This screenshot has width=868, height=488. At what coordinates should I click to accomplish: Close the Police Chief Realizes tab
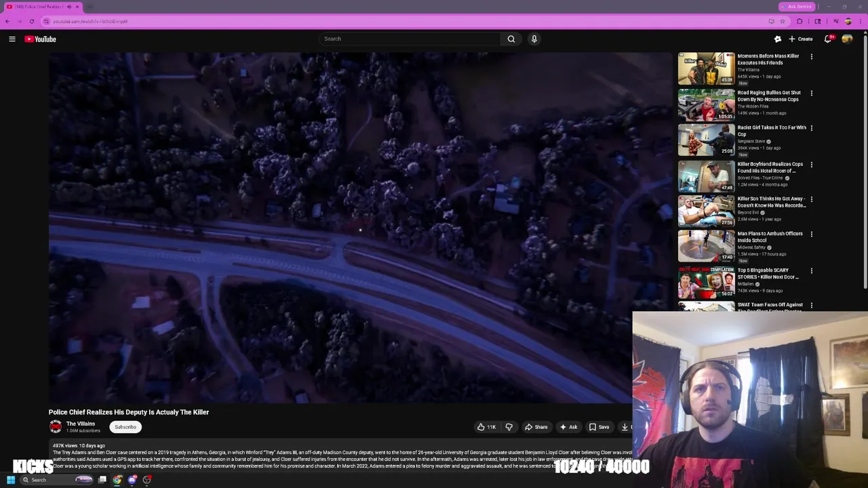click(77, 7)
